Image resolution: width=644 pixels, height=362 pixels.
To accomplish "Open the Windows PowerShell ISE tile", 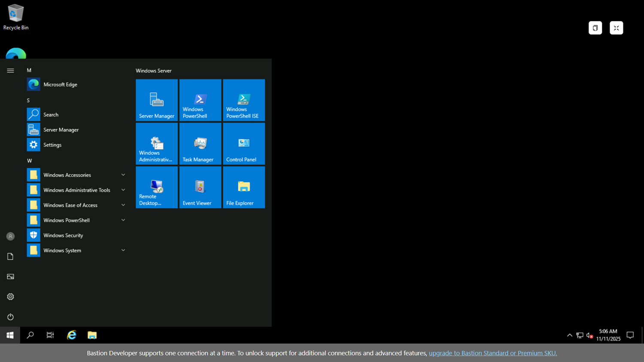I will [x=244, y=100].
